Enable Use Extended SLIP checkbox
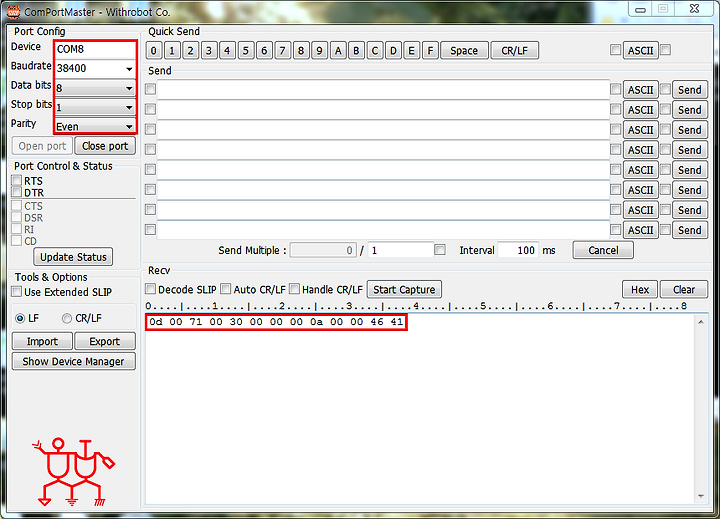Viewport: 720px width, 519px height. pos(17,292)
